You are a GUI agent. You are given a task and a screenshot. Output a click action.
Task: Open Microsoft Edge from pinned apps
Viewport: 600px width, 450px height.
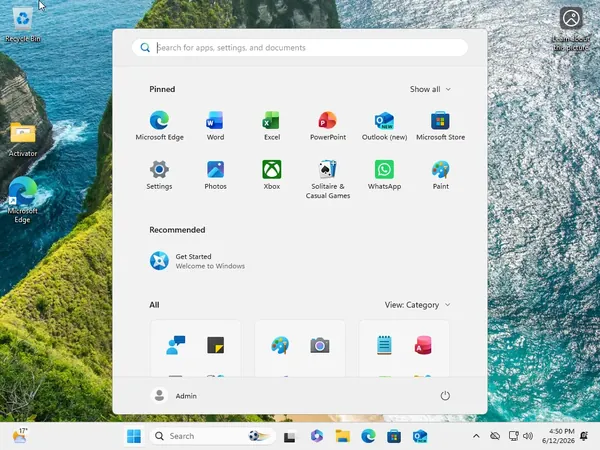[159, 126]
